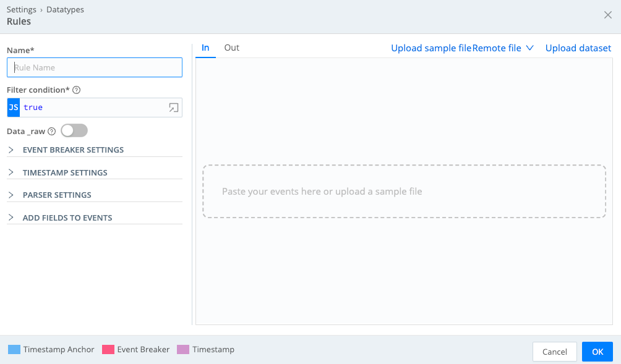
Task: Toggle the Data _raw switch
Action: pyautogui.click(x=74, y=130)
